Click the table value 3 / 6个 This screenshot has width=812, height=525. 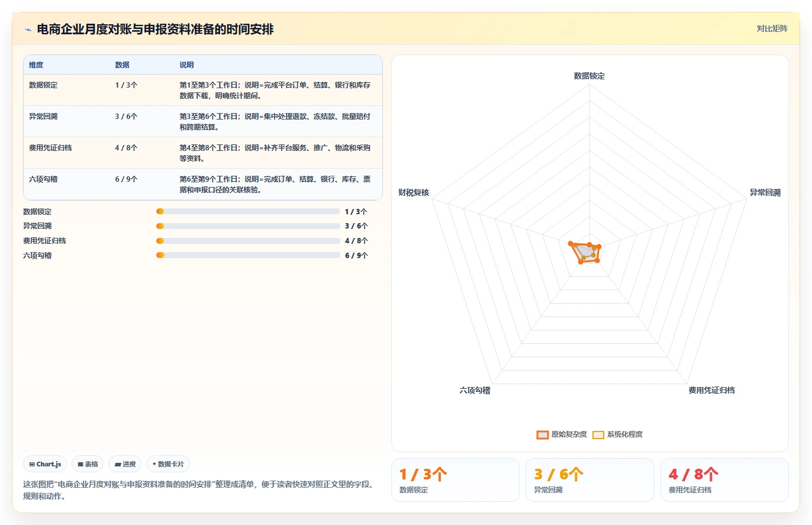[x=126, y=116]
